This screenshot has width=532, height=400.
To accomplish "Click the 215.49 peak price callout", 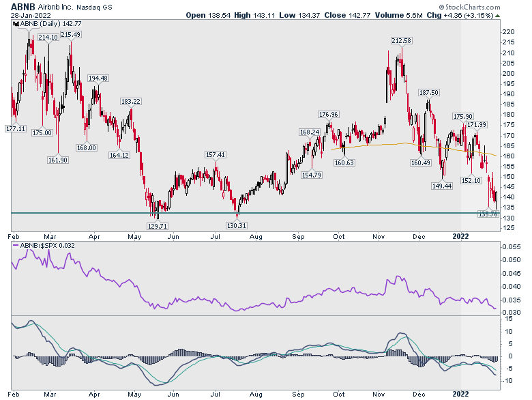I will click(70, 35).
